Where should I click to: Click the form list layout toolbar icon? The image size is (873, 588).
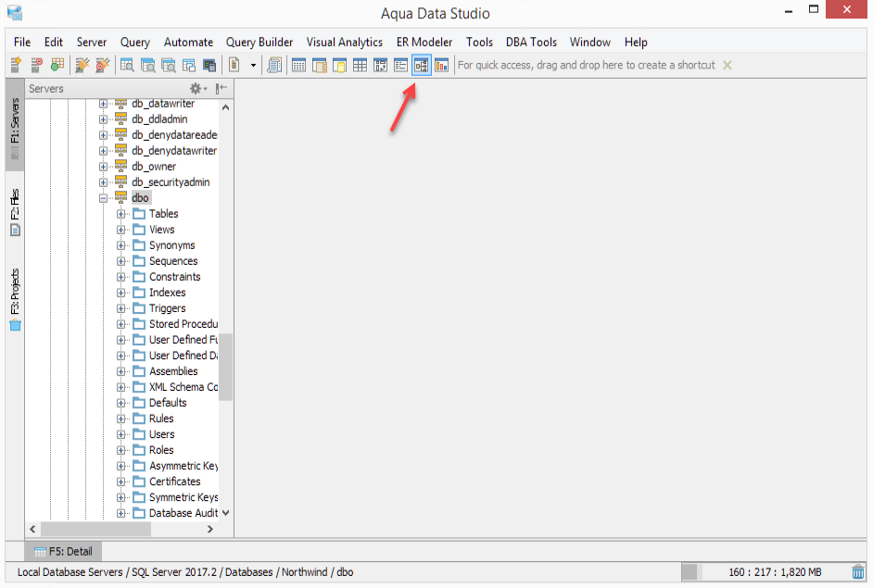pyautogui.click(x=401, y=65)
